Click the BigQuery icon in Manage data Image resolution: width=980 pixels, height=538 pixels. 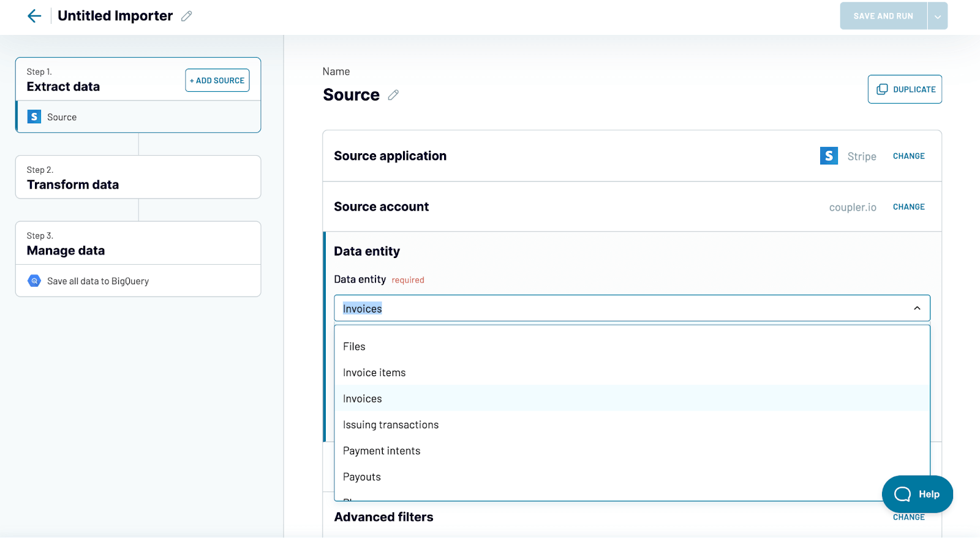(x=34, y=281)
